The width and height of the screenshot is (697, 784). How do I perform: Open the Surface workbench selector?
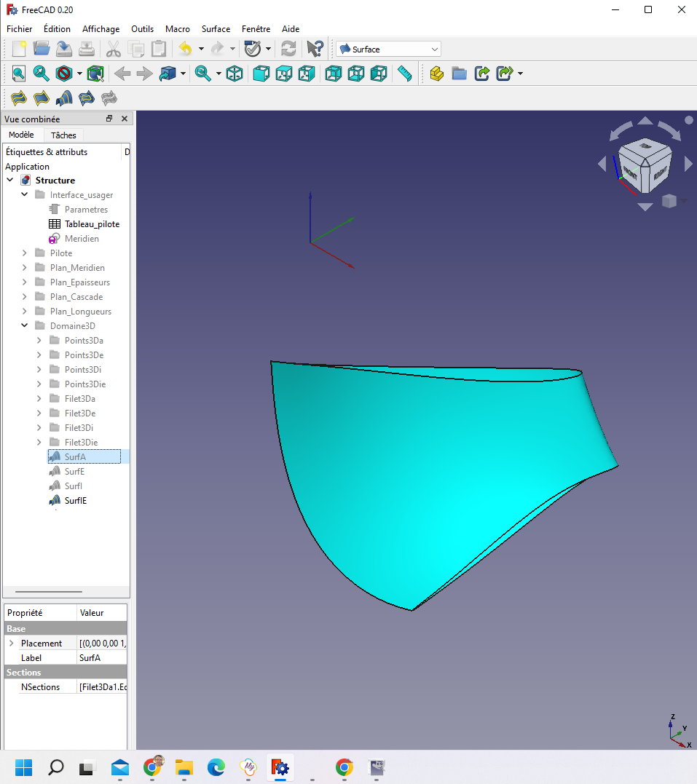click(x=388, y=49)
